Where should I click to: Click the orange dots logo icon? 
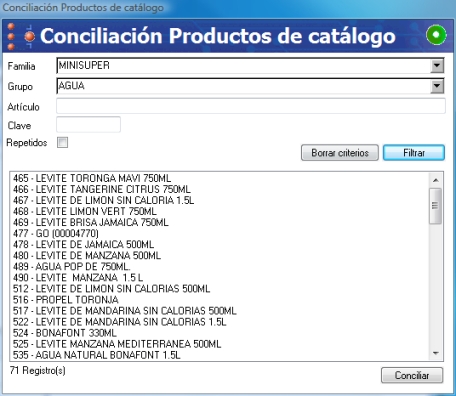click(x=21, y=36)
